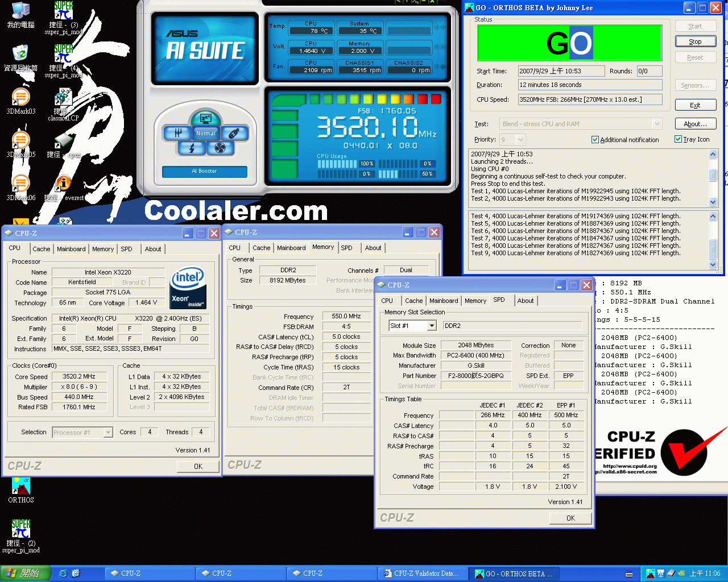Open the system tray keyboard icon
Image resolution: width=728 pixels, height=582 pixels.
coord(629,573)
